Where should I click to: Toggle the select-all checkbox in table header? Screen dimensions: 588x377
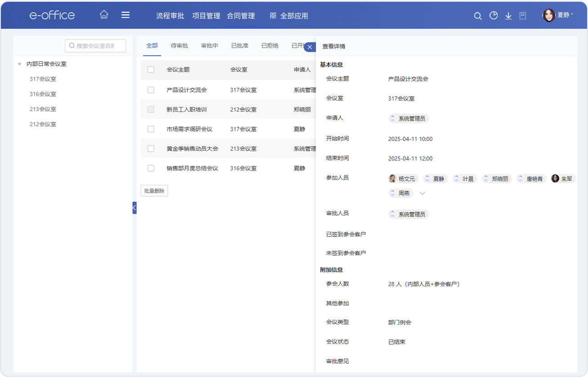151,70
